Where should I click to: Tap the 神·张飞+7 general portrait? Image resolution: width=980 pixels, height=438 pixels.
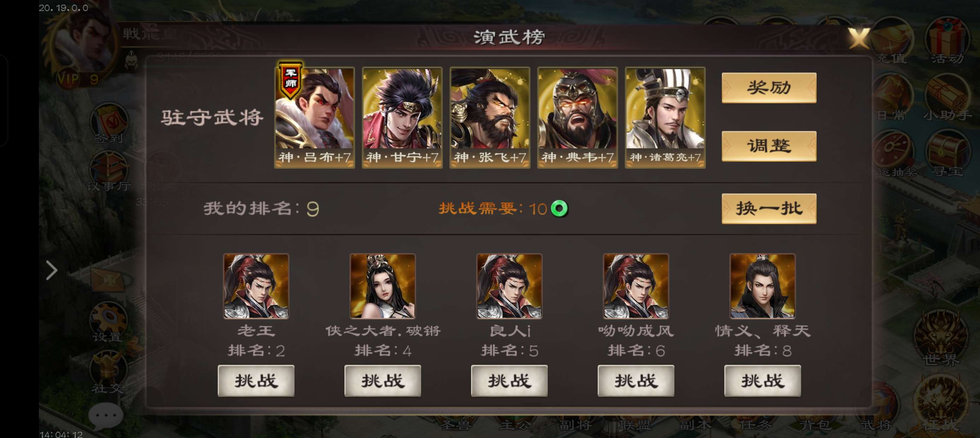(x=490, y=118)
